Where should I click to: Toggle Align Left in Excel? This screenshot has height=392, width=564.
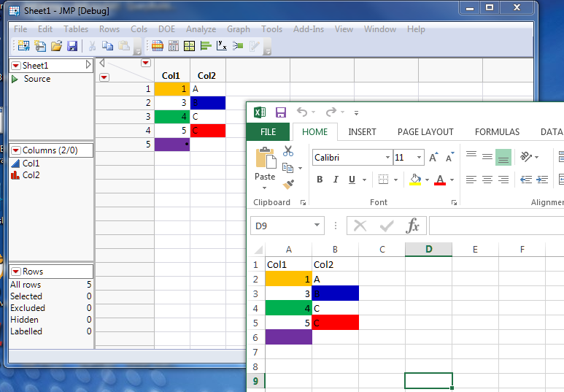(x=471, y=180)
